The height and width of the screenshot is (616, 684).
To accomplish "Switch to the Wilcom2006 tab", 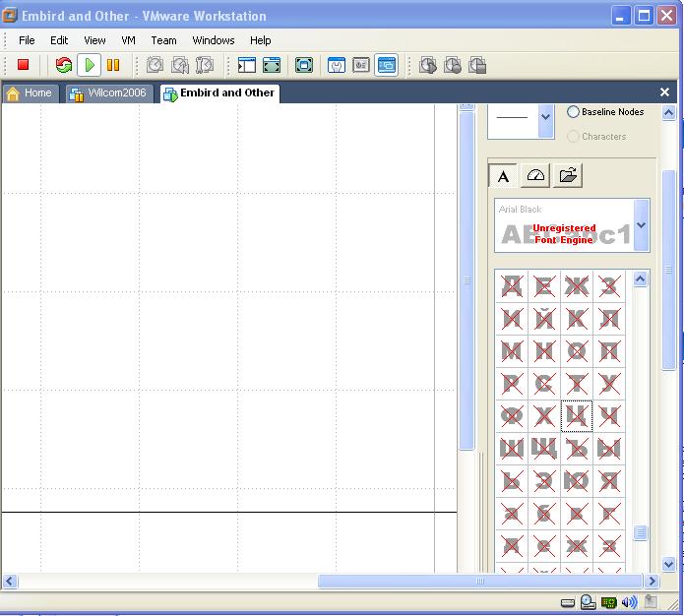I will [x=108, y=93].
